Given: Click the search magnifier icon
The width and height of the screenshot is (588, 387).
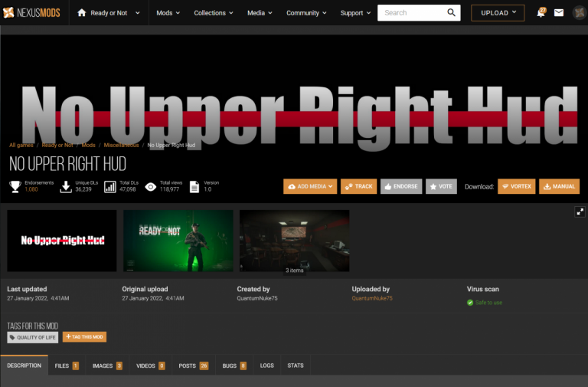Looking at the screenshot, I should click(x=451, y=13).
